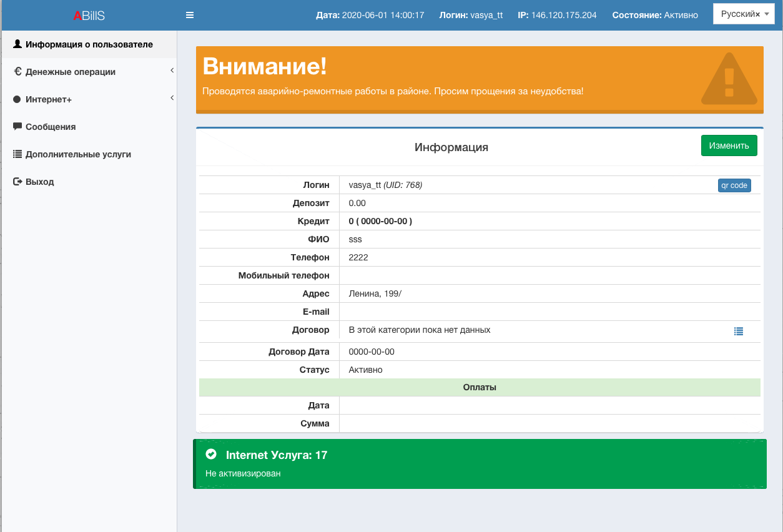Open the Сообщения menu item
The height and width of the screenshot is (532, 783).
pyautogui.click(x=51, y=127)
